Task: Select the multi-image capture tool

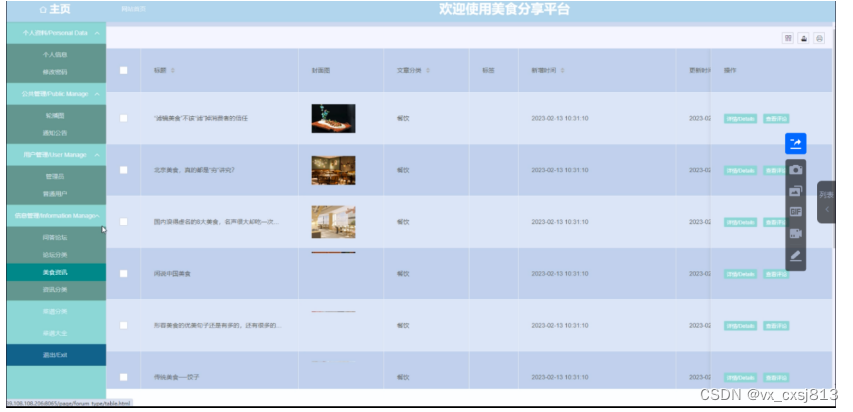Action: 795,191
